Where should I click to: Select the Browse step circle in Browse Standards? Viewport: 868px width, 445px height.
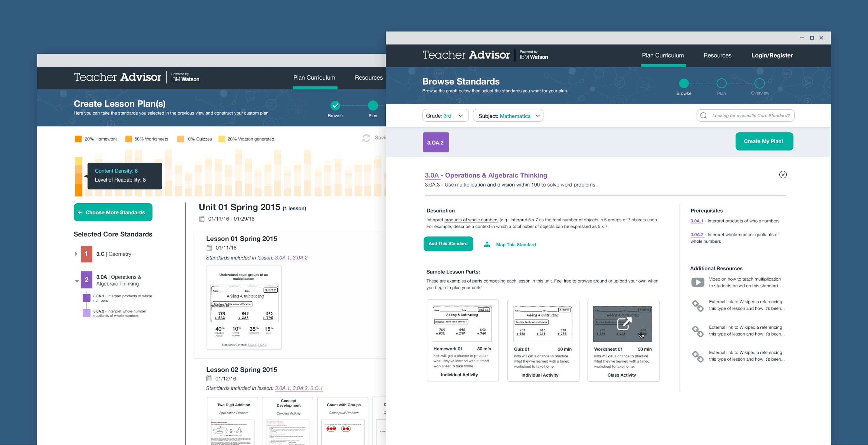tap(684, 83)
